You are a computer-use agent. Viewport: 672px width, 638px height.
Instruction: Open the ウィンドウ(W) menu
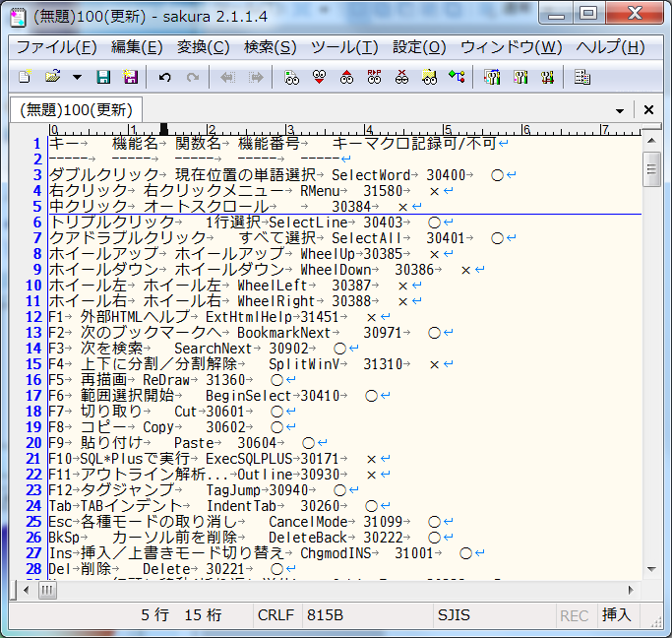(x=511, y=47)
